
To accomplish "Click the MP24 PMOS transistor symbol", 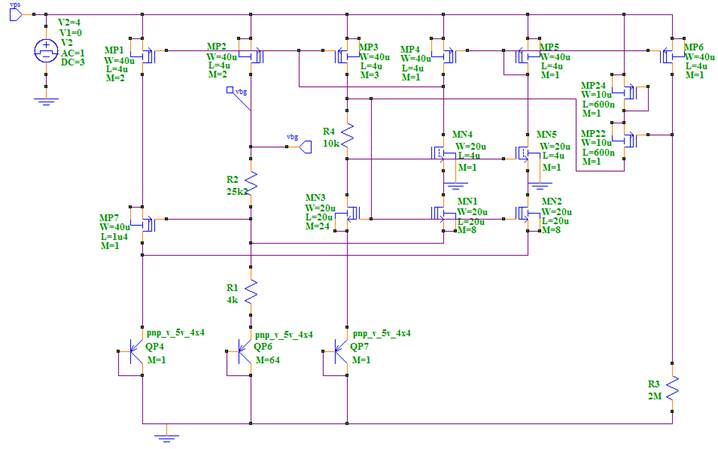I will coord(626,97).
